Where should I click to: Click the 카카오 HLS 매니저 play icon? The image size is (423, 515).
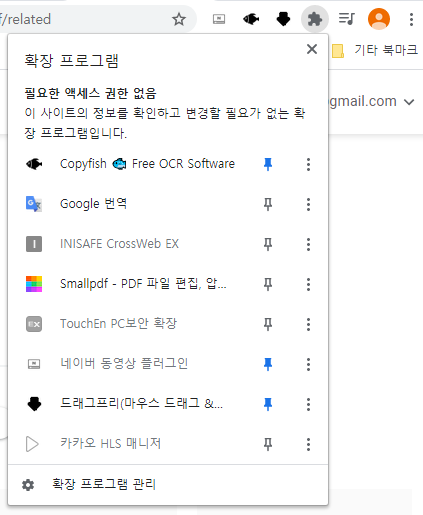[x=32, y=444]
